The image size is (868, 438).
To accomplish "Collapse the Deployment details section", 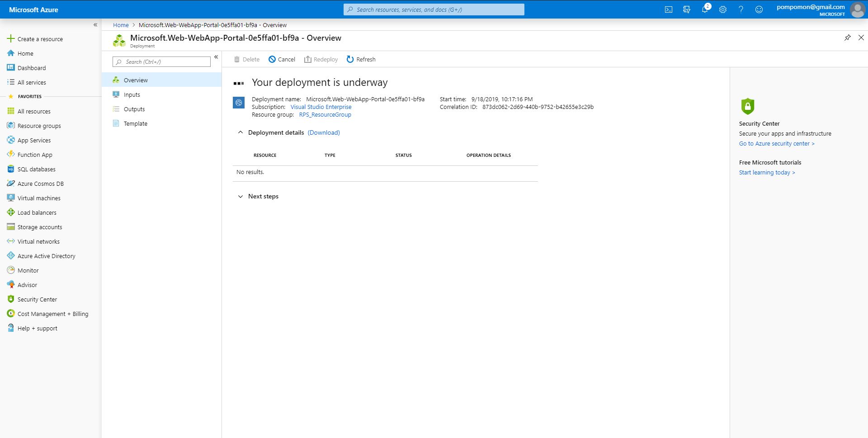I will click(240, 132).
